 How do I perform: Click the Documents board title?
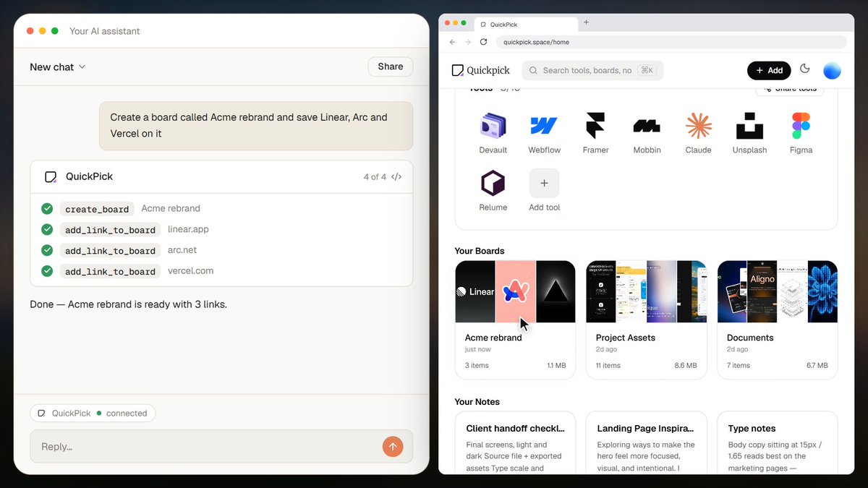click(750, 338)
